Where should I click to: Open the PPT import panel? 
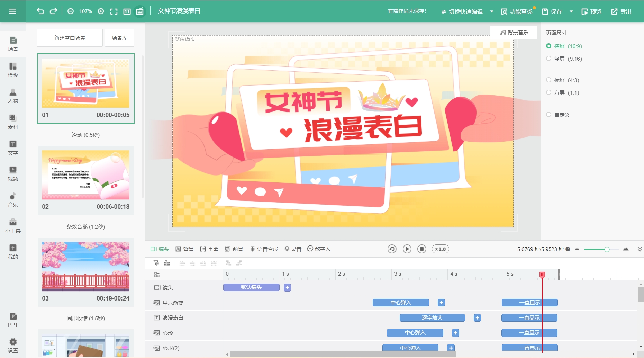[x=13, y=320]
